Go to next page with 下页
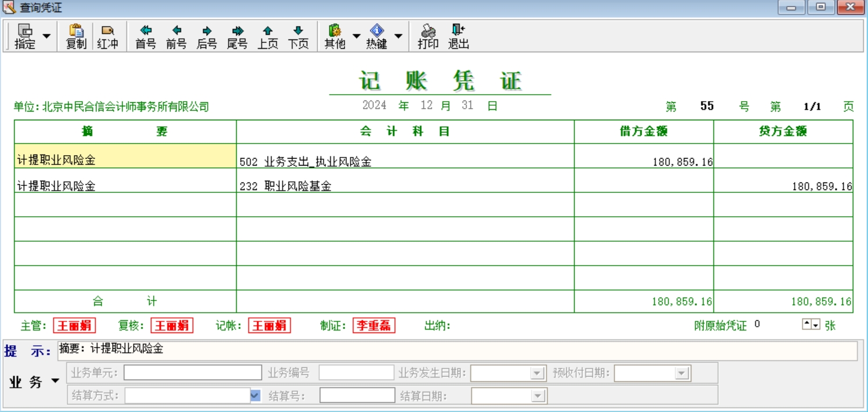The image size is (868, 412). click(x=298, y=36)
